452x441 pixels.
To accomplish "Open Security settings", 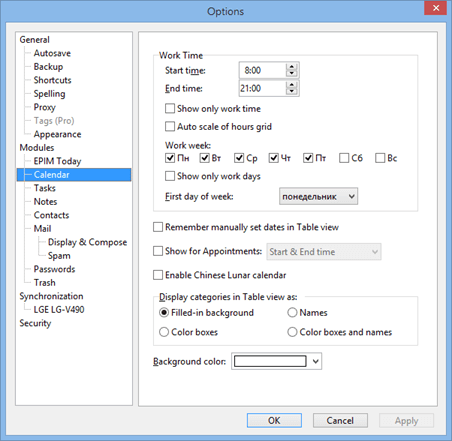I will click(x=35, y=323).
